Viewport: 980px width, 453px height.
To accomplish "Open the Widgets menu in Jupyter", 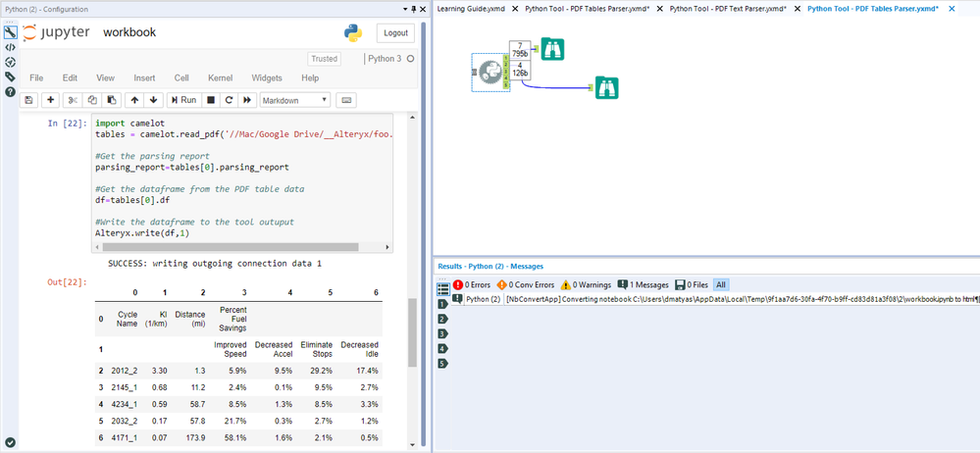I will click(x=267, y=78).
